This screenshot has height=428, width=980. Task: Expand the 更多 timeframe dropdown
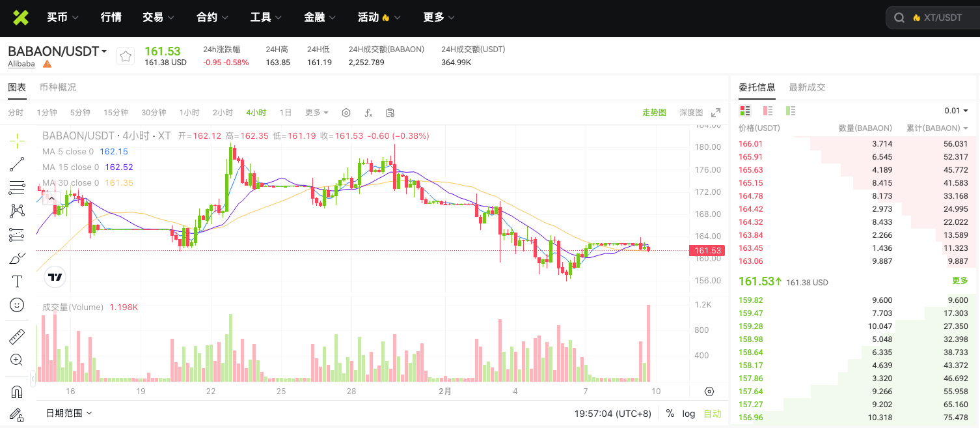click(x=317, y=113)
